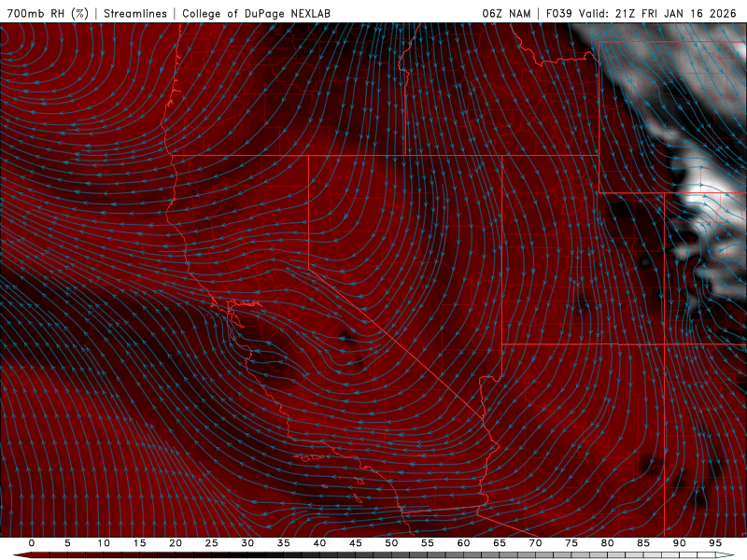The width and height of the screenshot is (747, 560).
Task: Click the dark red low-humidity end of colorbar
Action: [x=24, y=555]
